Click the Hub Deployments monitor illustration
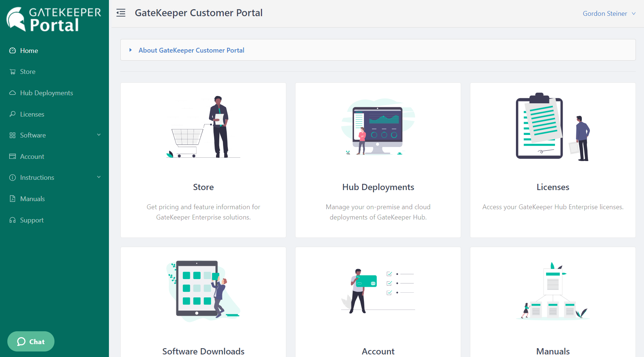 click(378, 127)
